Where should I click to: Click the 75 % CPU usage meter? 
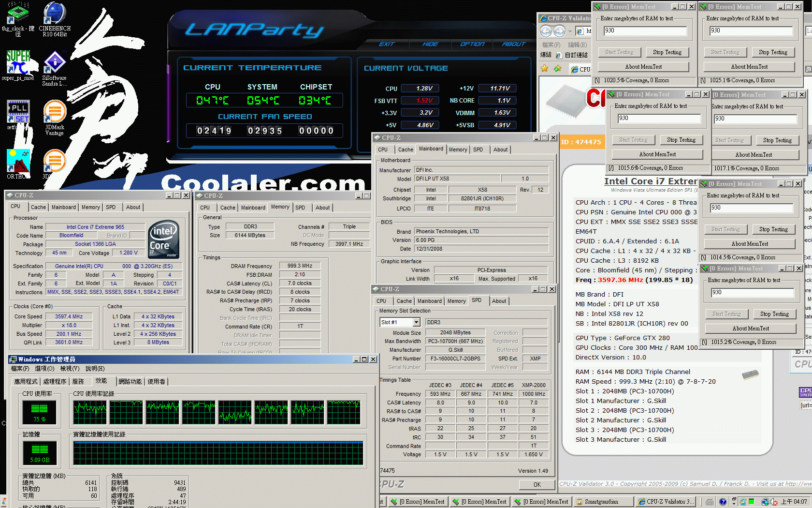click(40, 412)
